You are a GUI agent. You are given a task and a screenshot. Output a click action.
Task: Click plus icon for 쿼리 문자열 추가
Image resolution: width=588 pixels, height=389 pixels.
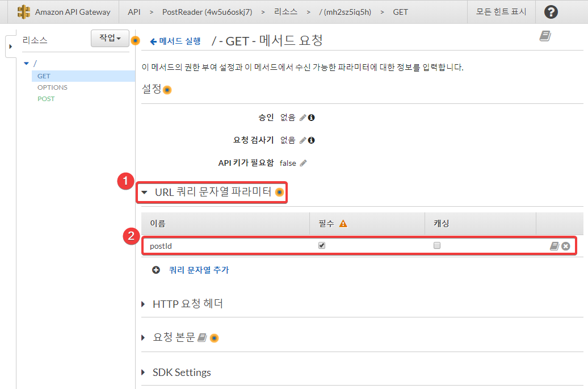click(x=156, y=270)
